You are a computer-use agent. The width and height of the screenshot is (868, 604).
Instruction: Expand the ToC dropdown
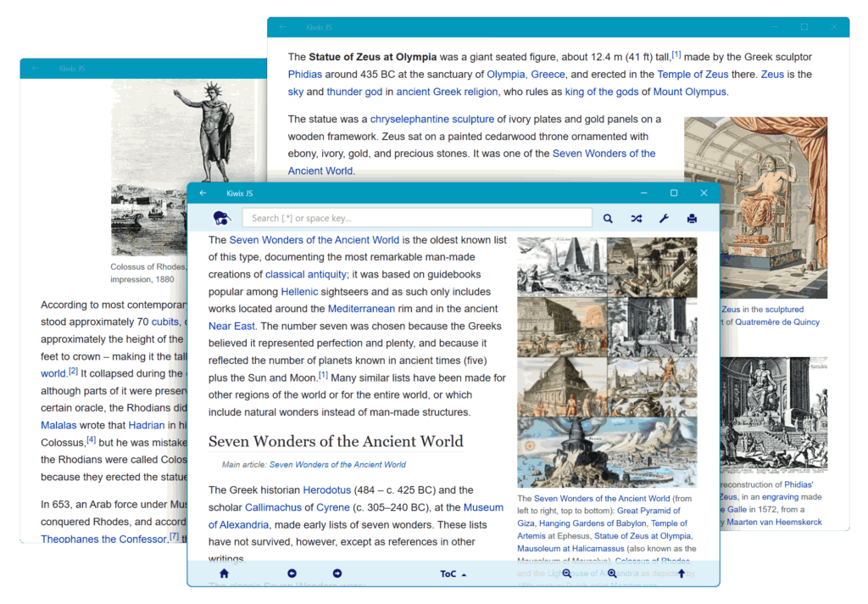tap(453, 574)
